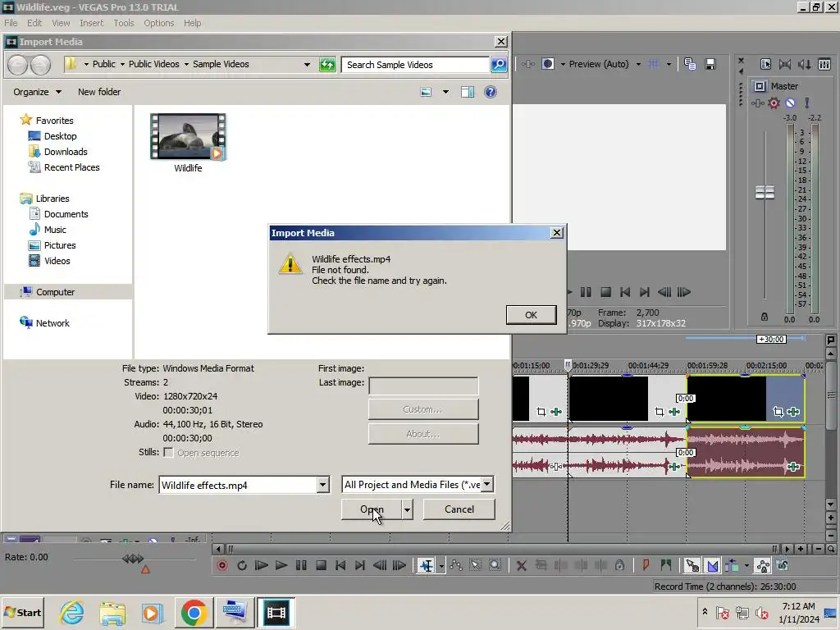Open the Insert menu
This screenshot has height=630, width=840.
(x=92, y=23)
